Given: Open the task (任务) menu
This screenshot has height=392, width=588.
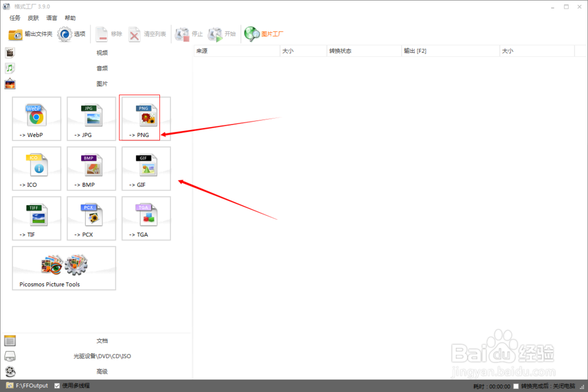Looking at the screenshot, I should 15,18.
